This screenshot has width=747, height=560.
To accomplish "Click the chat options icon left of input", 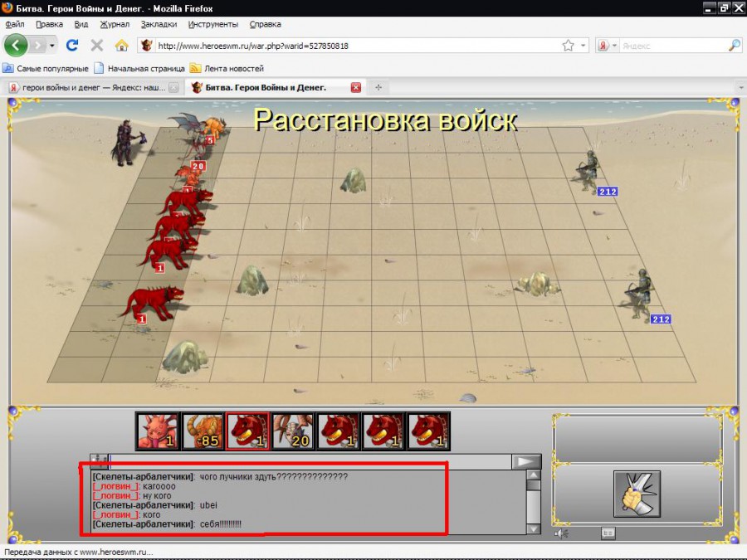I will tap(99, 461).
